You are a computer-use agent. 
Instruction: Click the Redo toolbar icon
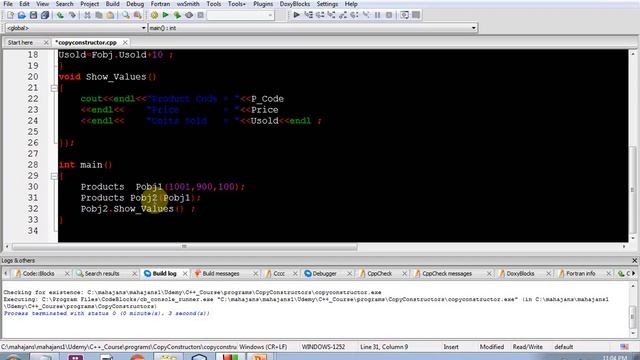tap(72, 15)
